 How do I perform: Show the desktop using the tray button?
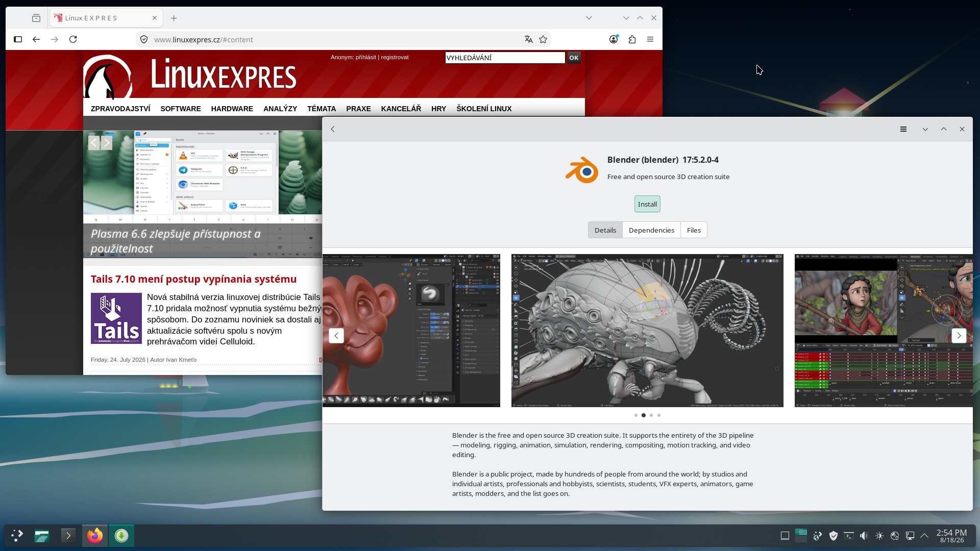click(x=785, y=536)
